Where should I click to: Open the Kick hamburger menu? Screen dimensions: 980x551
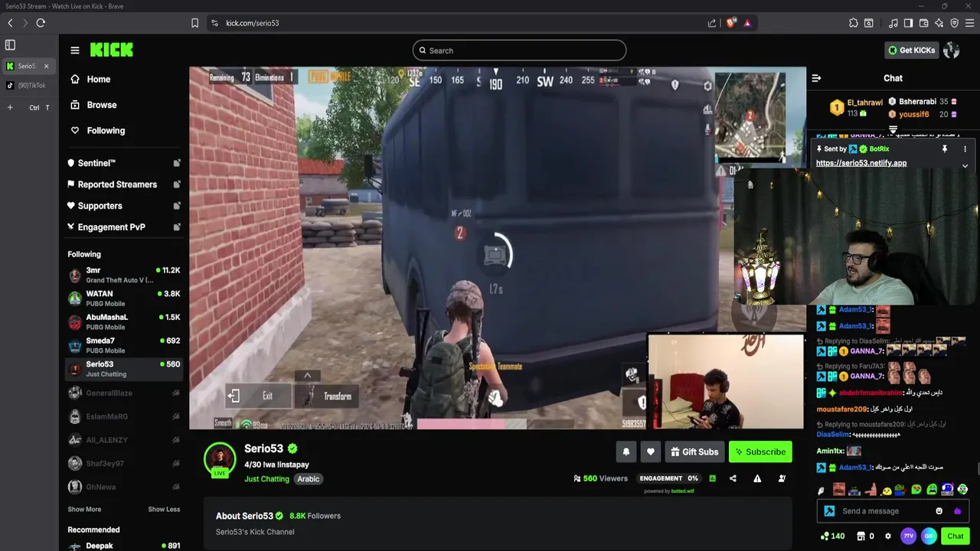pyautogui.click(x=75, y=51)
